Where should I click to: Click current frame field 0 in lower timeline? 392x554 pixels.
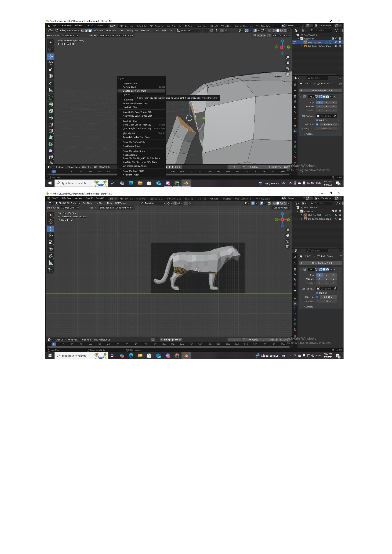[235, 340]
